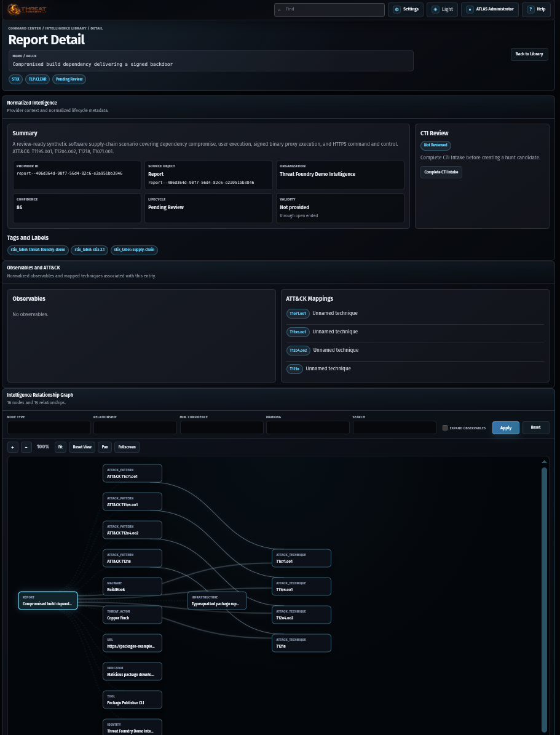Click the Not Reviewed badge
This screenshot has width=560, height=735.
pyautogui.click(x=435, y=145)
